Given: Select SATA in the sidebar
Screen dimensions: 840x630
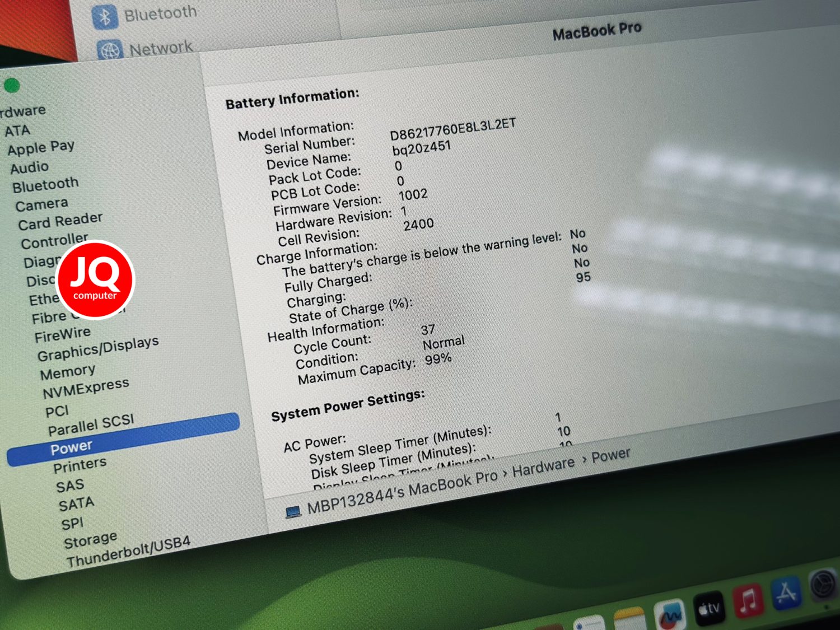Looking at the screenshot, I should tap(76, 505).
